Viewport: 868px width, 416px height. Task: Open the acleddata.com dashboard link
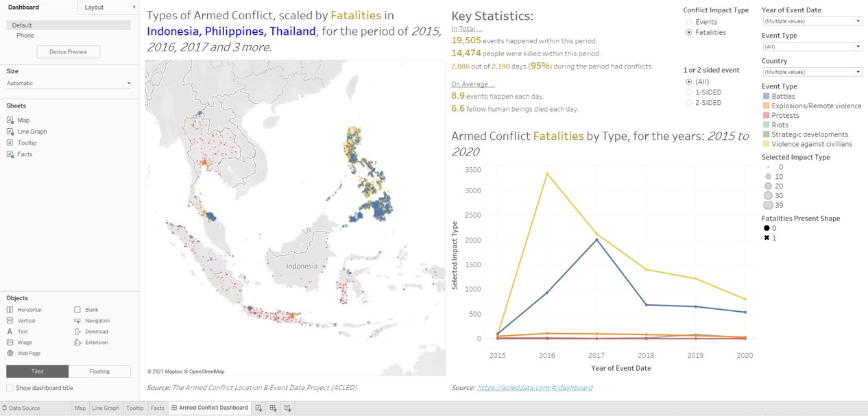535,388
